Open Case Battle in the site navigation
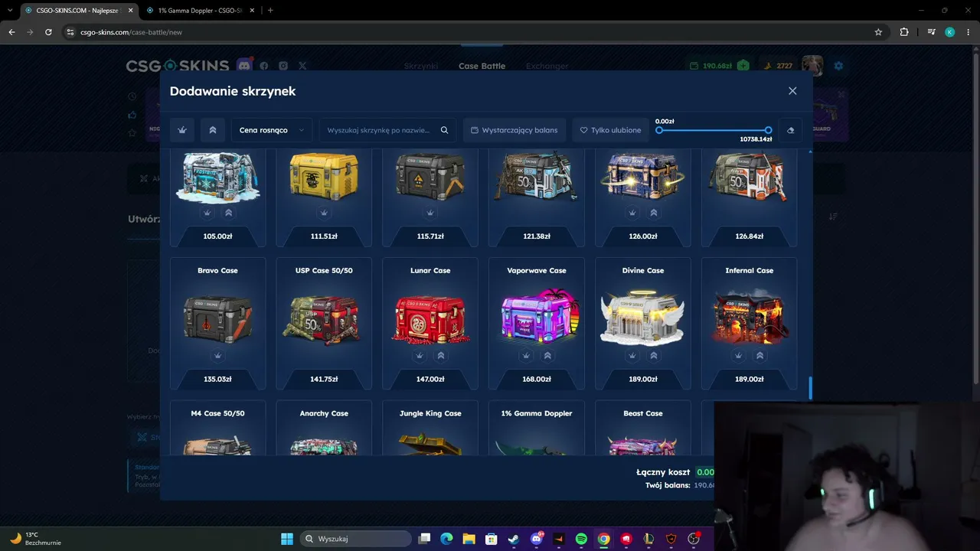 tap(482, 66)
